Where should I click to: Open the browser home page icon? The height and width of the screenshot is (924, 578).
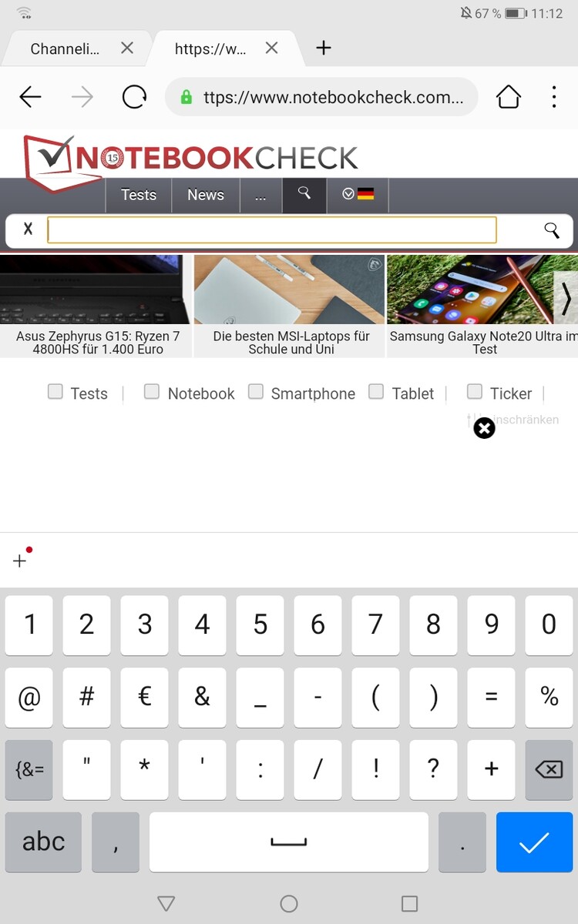pyautogui.click(x=509, y=97)
